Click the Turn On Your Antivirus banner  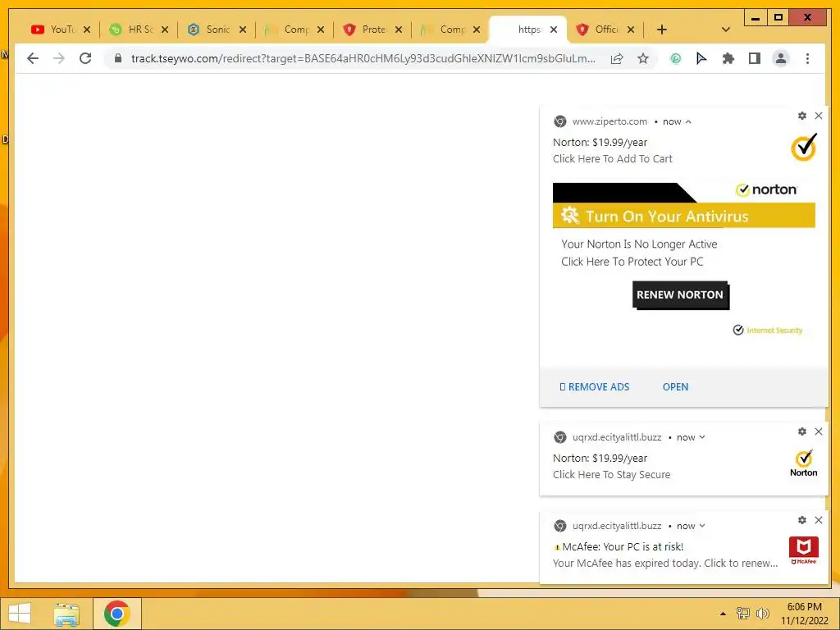tap(684, 216)
